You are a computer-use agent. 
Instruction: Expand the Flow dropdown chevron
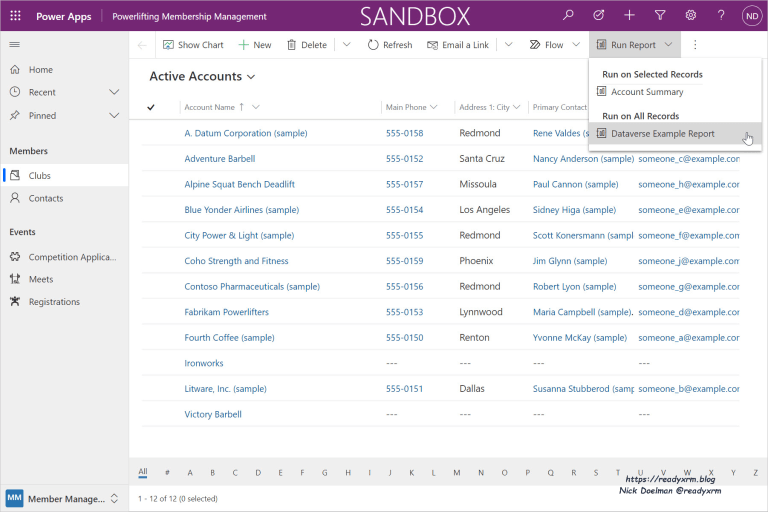tap(576, 45)
